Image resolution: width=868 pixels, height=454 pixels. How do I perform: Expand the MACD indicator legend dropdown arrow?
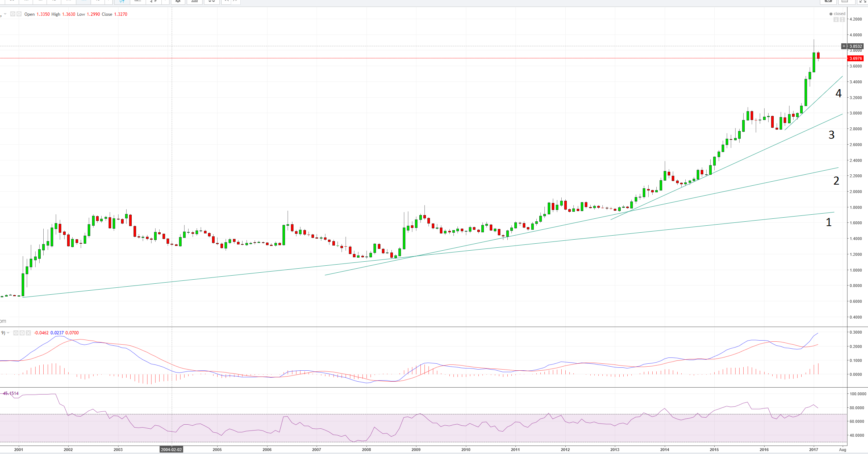[x=8, y=333]
